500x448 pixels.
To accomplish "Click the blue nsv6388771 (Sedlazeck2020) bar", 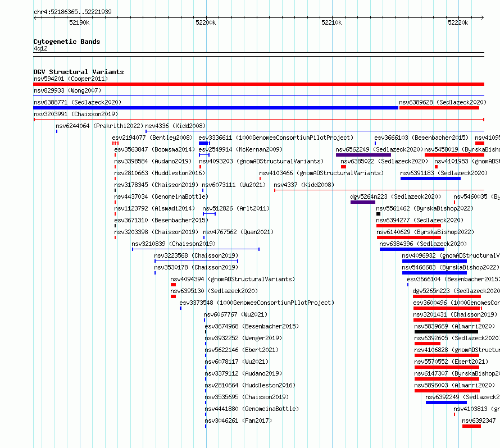I will (x=216, y=108).
